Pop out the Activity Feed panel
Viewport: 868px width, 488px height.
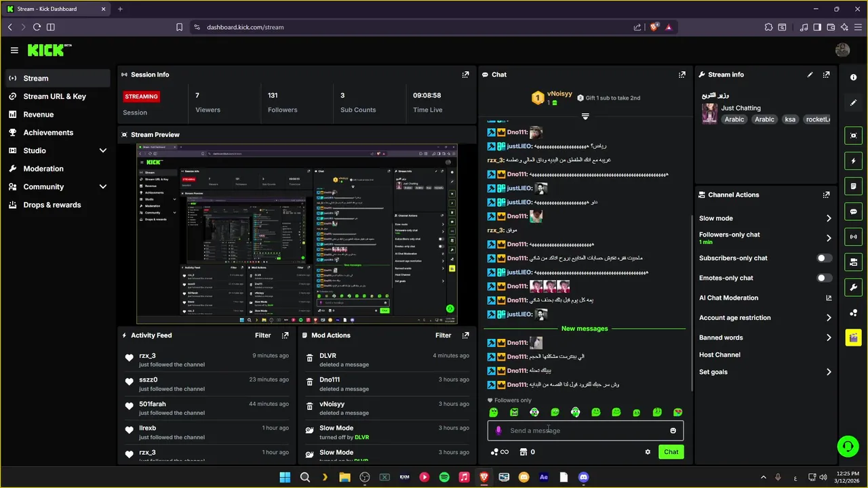tap(285, 335)
